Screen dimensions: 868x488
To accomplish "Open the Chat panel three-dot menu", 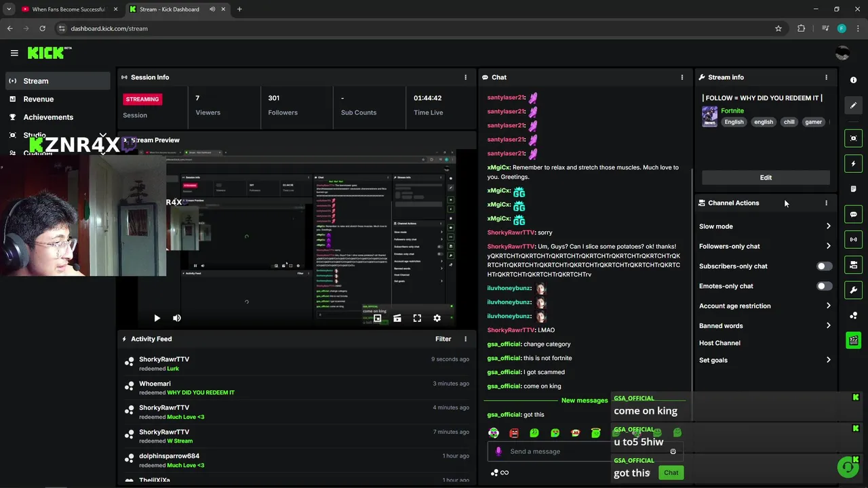I will 682,77.
